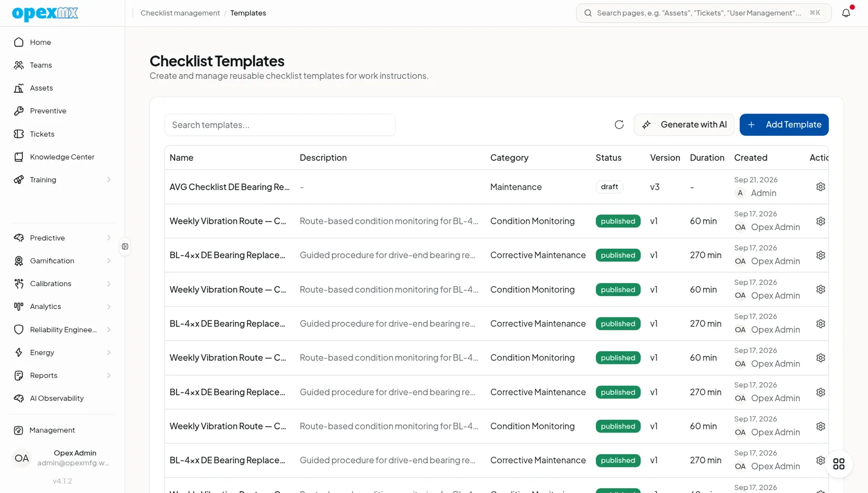Open actions gear for first Weekly Vibration Route row
The width and height of the screenshot is (868, 493).
tap(820, 221)
